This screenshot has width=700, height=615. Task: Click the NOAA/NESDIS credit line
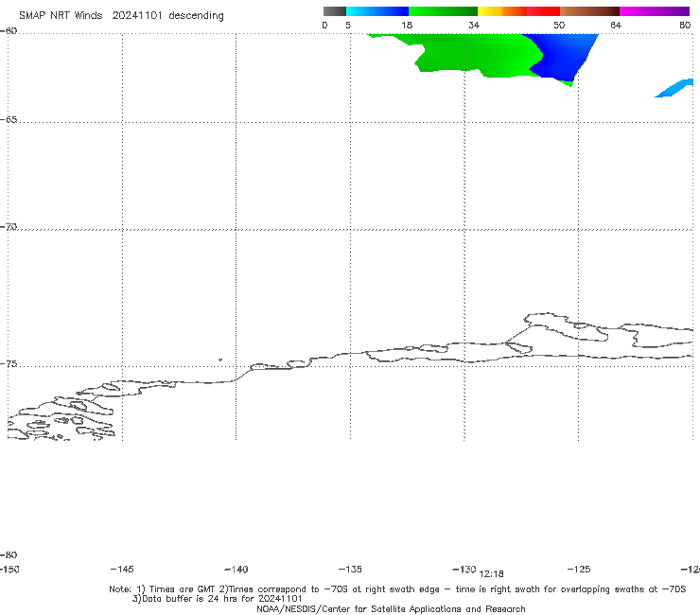click(391, 608)
